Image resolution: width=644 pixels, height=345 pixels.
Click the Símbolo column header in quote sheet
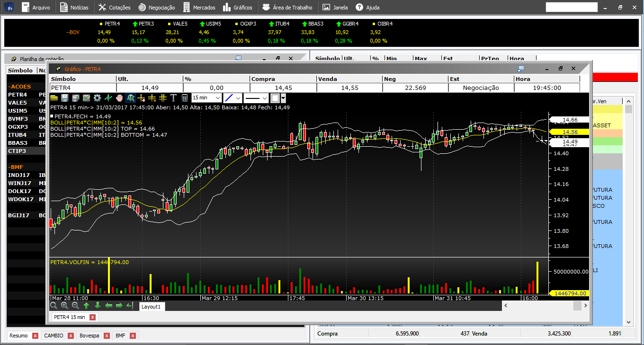(x=20, y=71)
